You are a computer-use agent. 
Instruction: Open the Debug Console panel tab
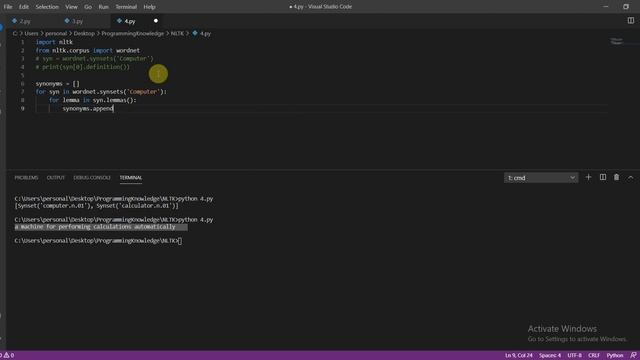92,178
